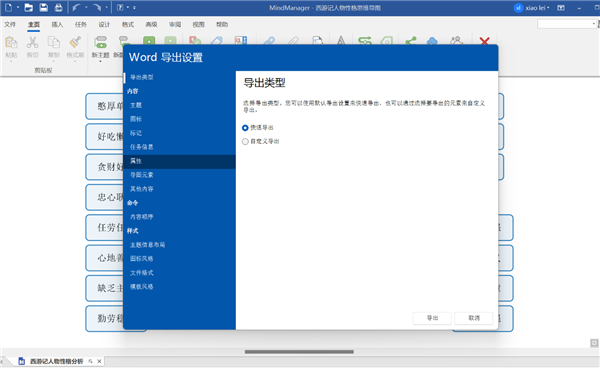Switch to the 任务 ribbon tab
The height and width of the screenshot is (368, 600).
tap(80, 24)
